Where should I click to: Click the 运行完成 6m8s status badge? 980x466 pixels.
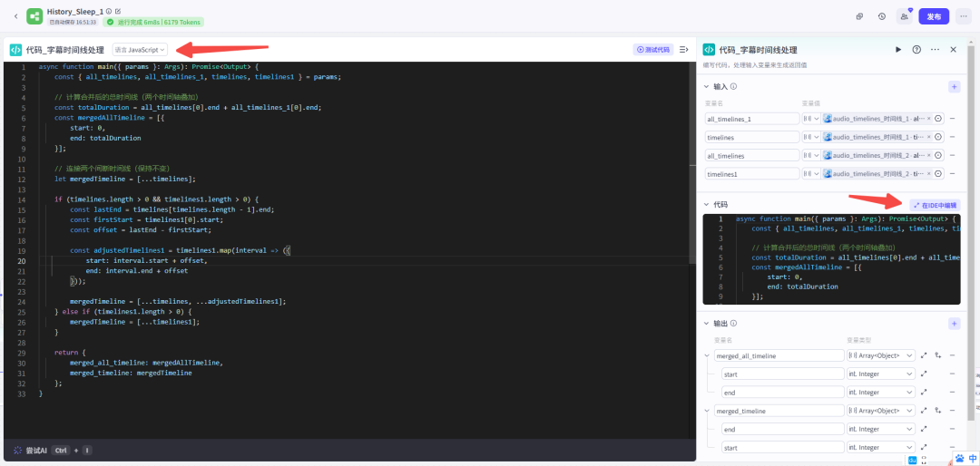pyautogui.click(x=153, y=22)
